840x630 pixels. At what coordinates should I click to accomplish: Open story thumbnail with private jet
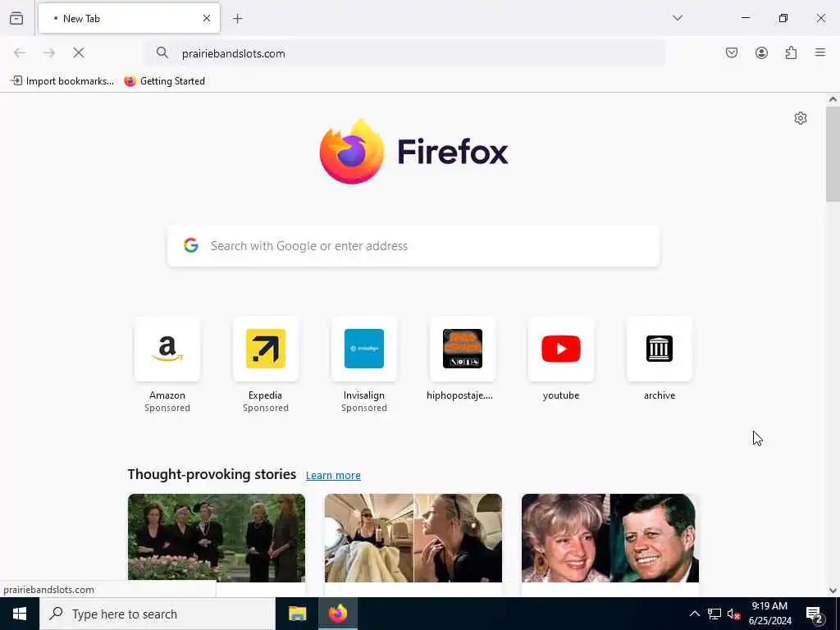(413, 538)
